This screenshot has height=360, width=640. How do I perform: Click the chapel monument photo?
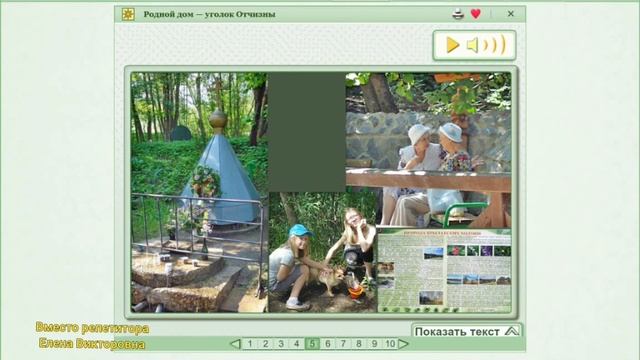pyautogui.click(x=199, y=192)
